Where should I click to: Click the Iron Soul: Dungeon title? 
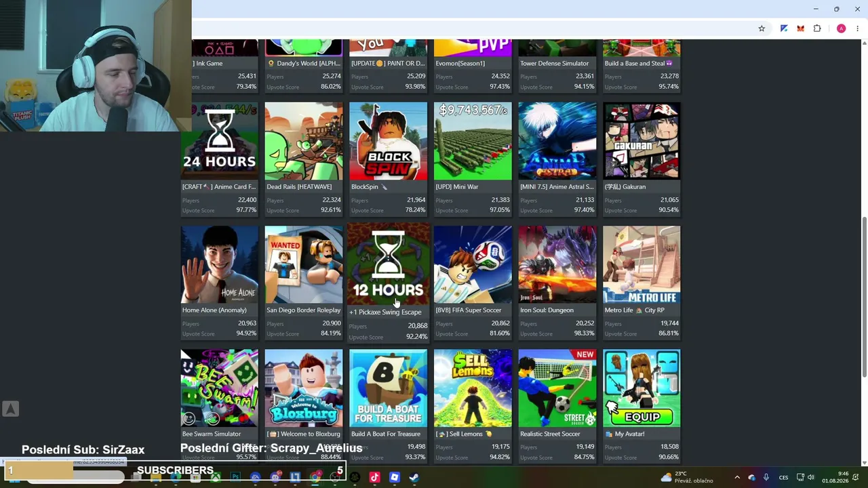tap(547, 310)
